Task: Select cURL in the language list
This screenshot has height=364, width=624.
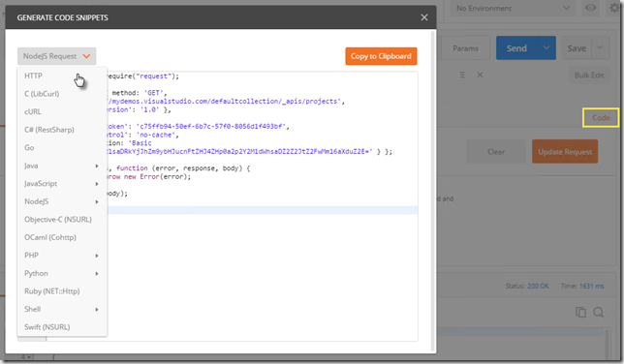Action: tap(62, 111)
